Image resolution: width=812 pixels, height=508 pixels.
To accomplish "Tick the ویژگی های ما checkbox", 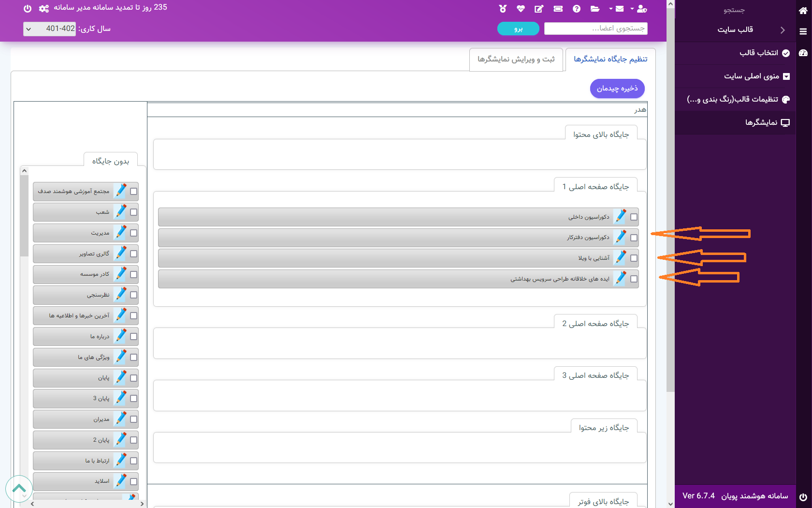I will tap(134, 358).
